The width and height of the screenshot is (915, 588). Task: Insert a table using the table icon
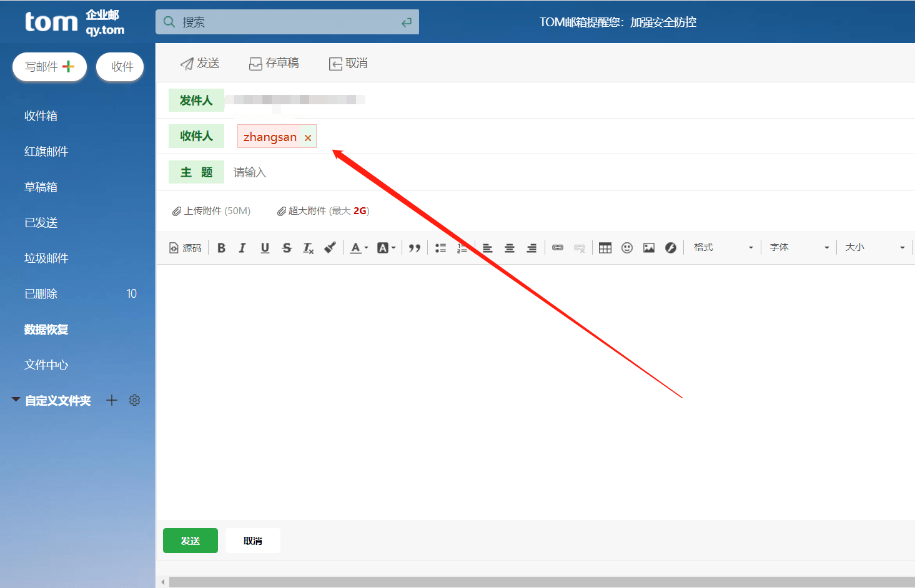click(x=605, y=247)
